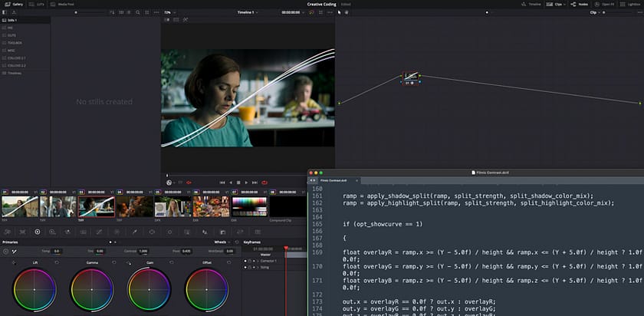Open the HDR wheels palette icon
This screenshot has width=644, height=316.
pos(52,232)
